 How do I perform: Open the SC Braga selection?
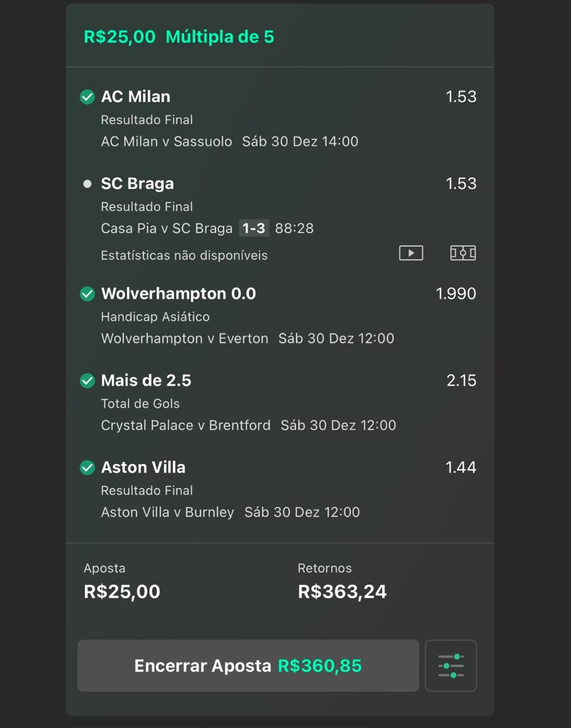[x=137, y=184]
